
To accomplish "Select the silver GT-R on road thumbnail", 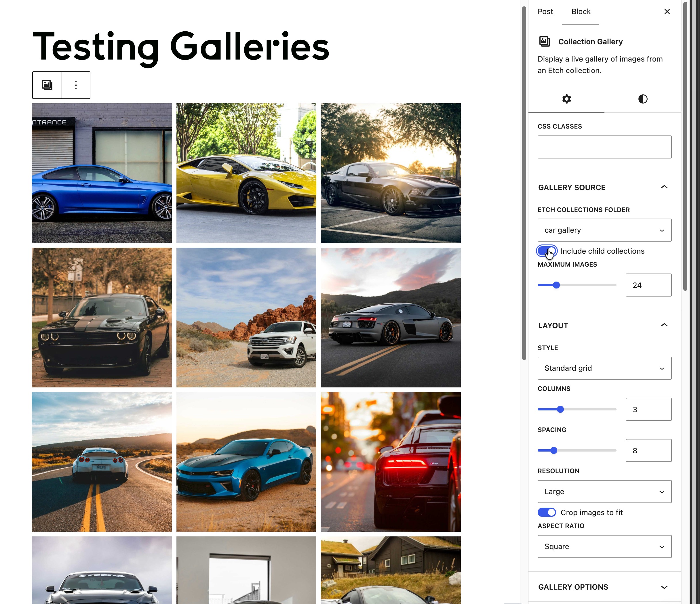I will coord(102,462).
